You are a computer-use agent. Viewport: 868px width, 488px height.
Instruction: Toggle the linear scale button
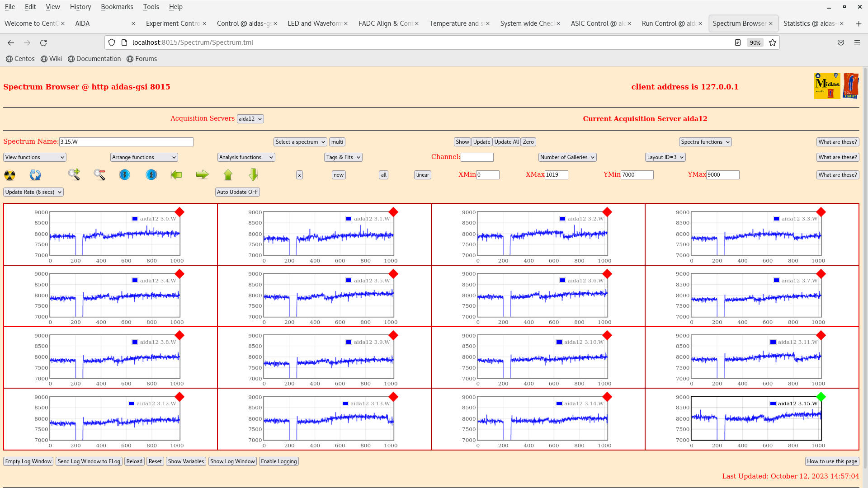point(422,175)
